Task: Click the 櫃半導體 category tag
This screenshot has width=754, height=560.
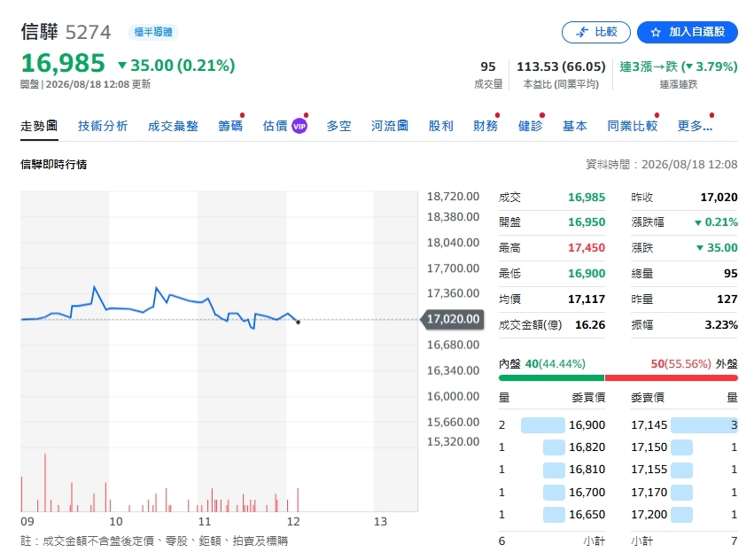Action: coord(153,32)
